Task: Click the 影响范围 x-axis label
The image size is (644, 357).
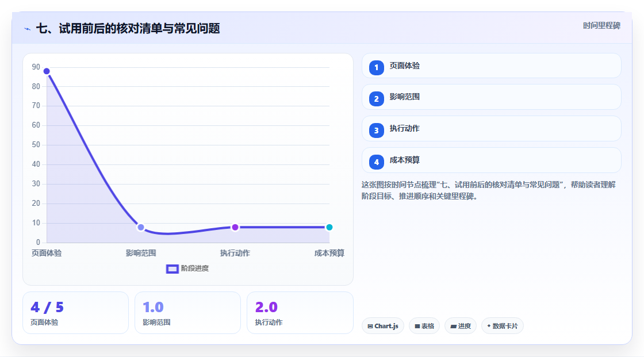Action: pyautogui.click(x=141, y=253)
